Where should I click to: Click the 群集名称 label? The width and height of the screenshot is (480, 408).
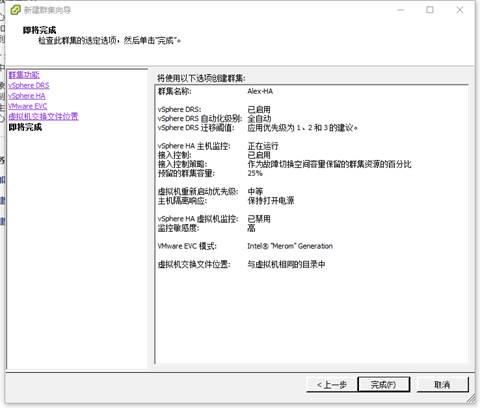175,91
